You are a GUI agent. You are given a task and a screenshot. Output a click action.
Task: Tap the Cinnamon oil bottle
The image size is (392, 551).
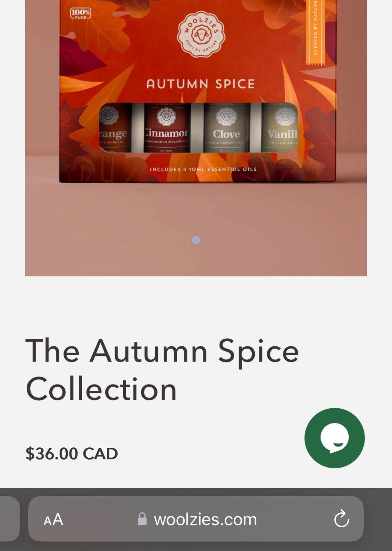tap(166, 128)
